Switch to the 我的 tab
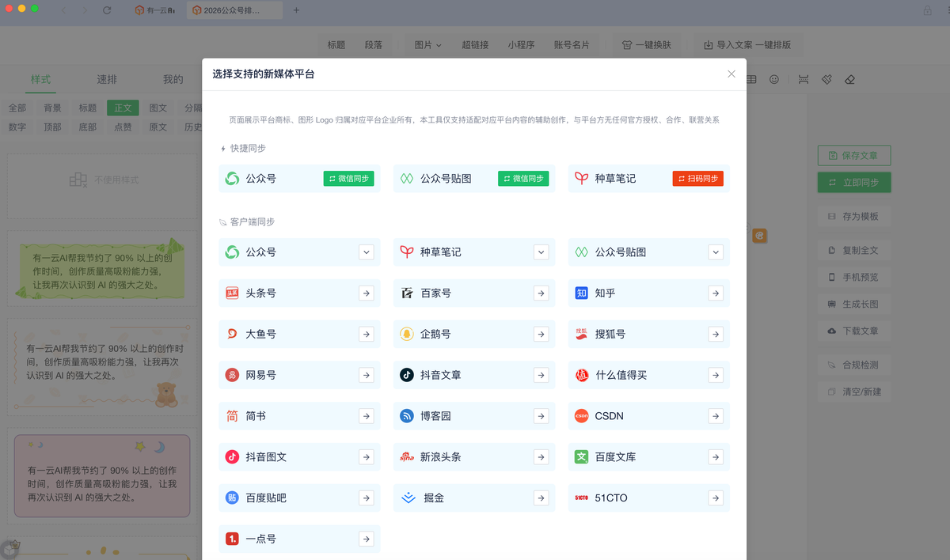Image resolution: width=950 pixels, height=560 pixels. [173, 79]
